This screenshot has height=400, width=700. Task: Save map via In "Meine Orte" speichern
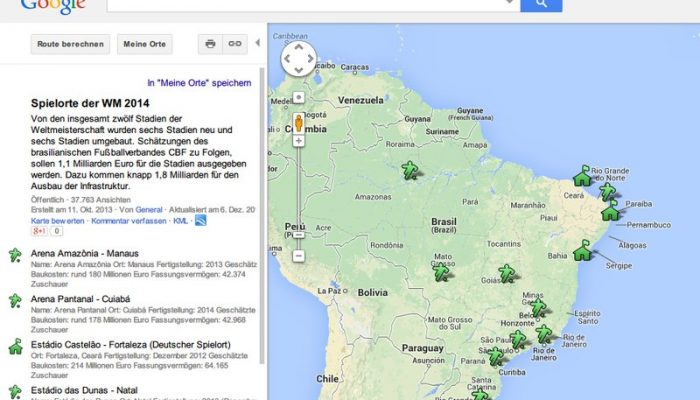click(199, 83)
